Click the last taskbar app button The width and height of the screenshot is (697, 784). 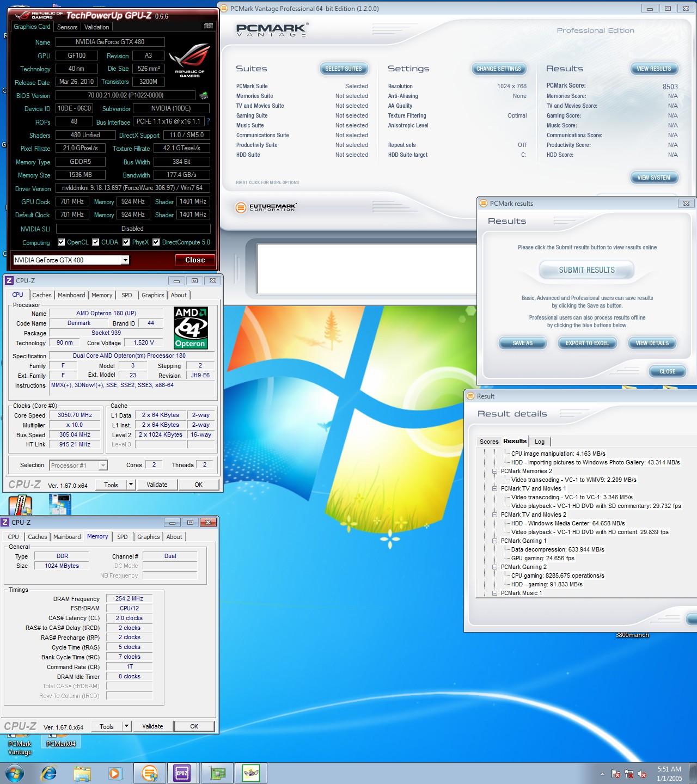(x=251, y=773)
